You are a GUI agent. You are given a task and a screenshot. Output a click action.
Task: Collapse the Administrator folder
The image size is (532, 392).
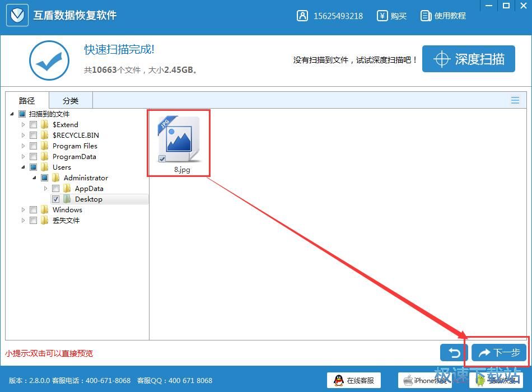coord(34,178)
